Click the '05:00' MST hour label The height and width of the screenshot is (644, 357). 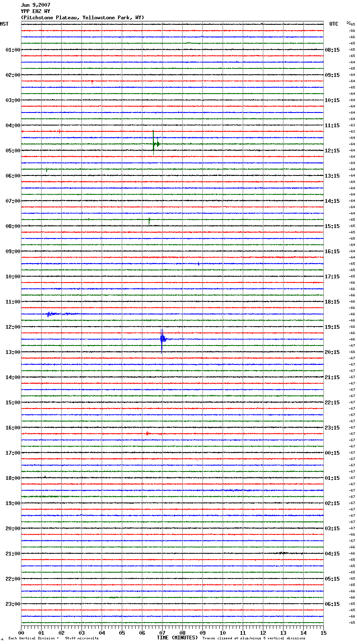13,151
